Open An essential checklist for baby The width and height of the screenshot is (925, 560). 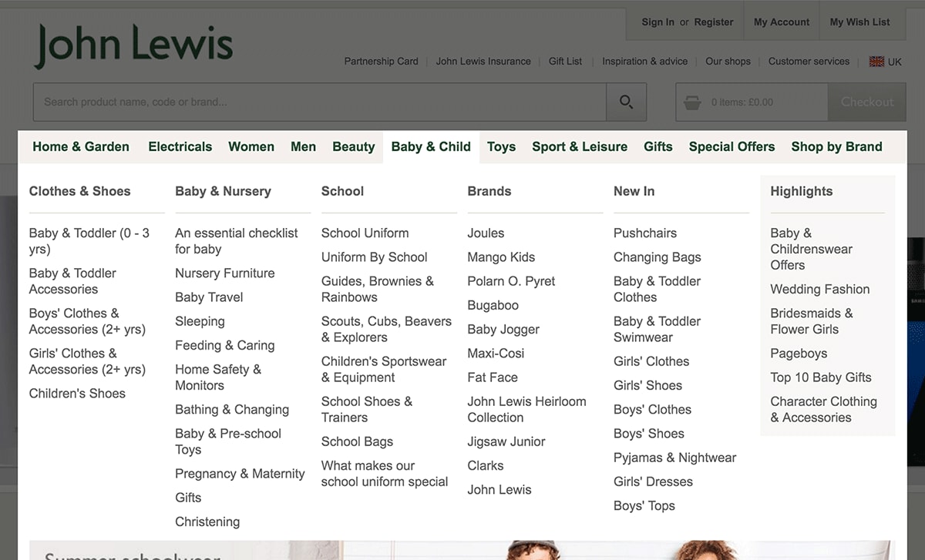click(x=237, y=241)
